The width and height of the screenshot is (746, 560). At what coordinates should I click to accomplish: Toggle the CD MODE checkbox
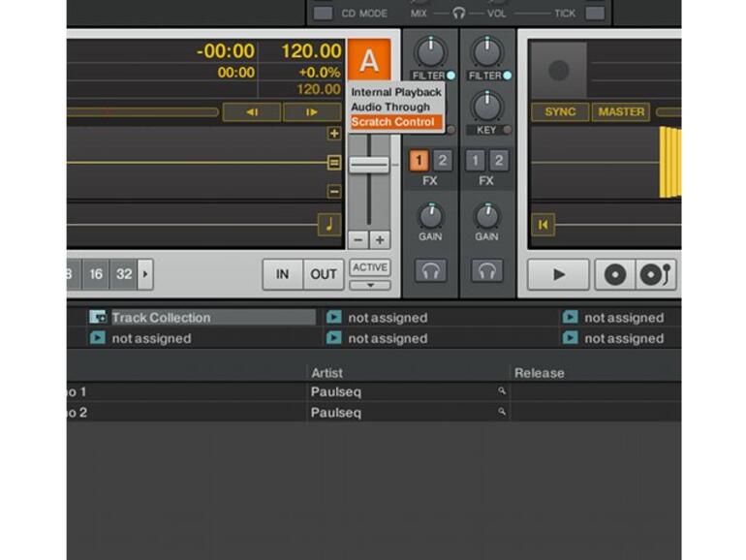pos(323,14)
